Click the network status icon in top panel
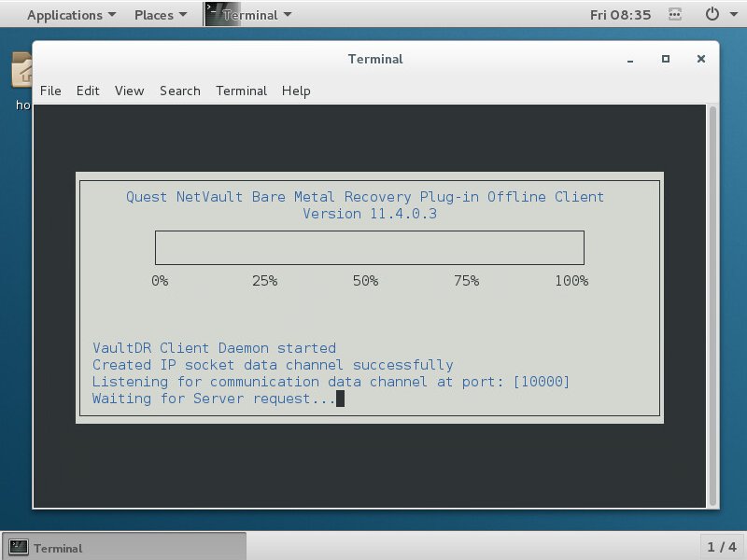747x560 pixels. tap(674, 14)
